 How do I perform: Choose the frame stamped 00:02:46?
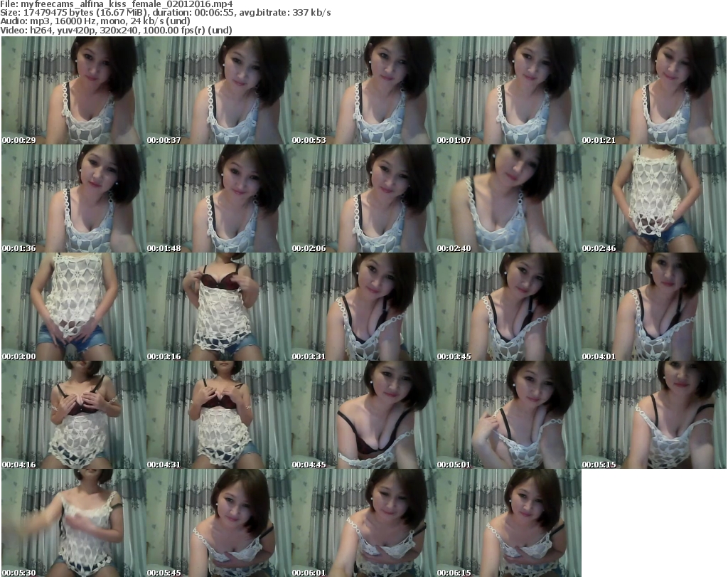(x=654, y=198)
